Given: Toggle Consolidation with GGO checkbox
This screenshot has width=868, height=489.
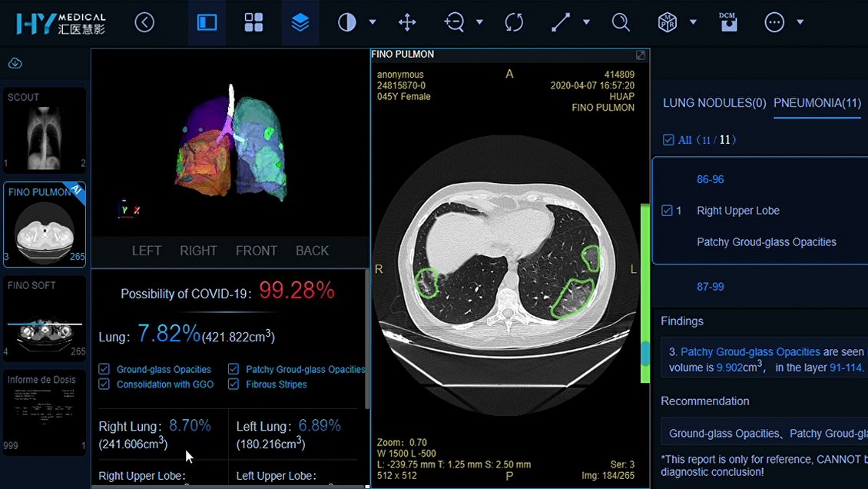Looking at the screenshot, I should [x=104, y=384].
